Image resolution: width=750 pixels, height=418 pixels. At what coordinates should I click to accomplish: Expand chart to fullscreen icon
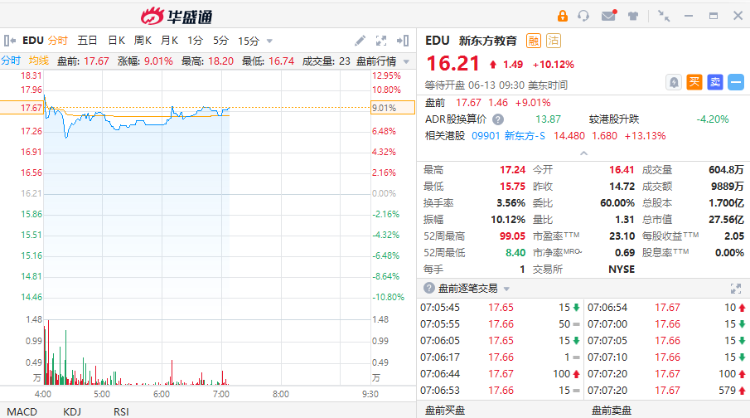(x=381, y=41)
